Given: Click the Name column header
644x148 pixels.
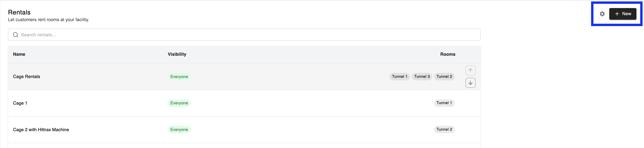Looking at the screenshot, I should 19,54.
